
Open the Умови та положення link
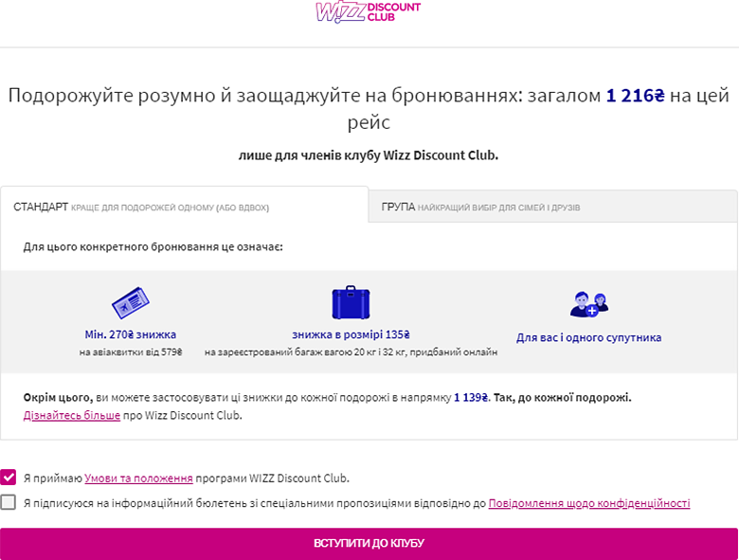pyautogui.click(x=138, y=479)
